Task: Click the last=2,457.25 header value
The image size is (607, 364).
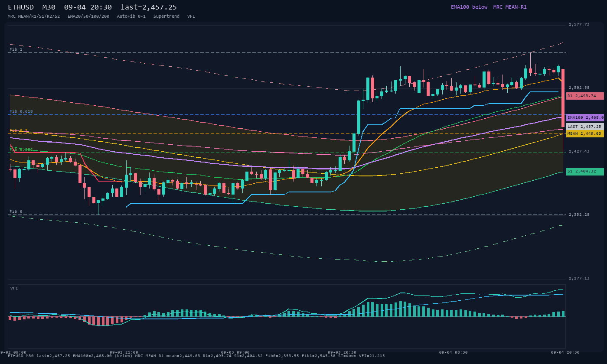Action: point(149,7)
